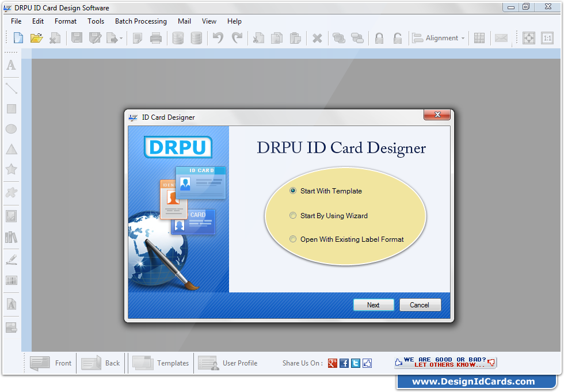Image resolution: width=564 pixels, height=392 pixels.
Task: Click the Redo arrow icon
Action: tap(237, 38)
